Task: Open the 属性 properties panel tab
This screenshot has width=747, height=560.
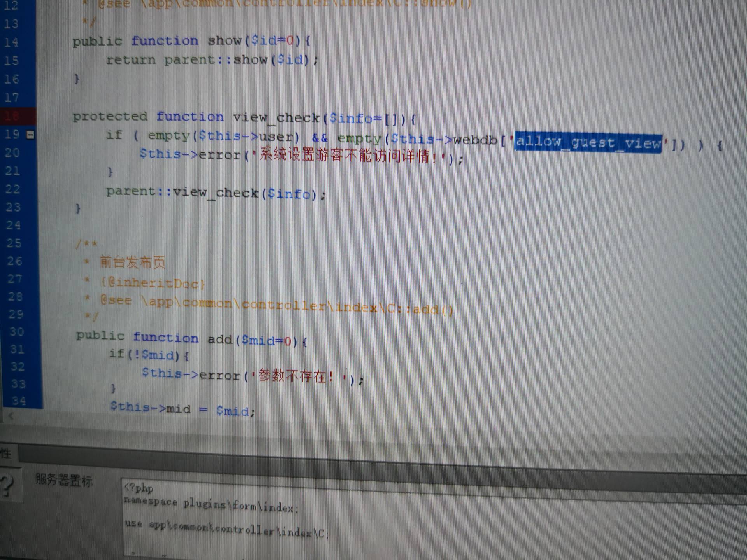Action: click(x=7, y=453)
